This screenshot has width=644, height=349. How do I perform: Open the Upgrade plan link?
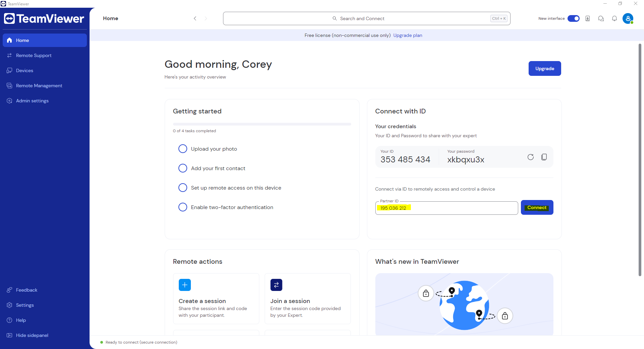[x=408, y=35]
